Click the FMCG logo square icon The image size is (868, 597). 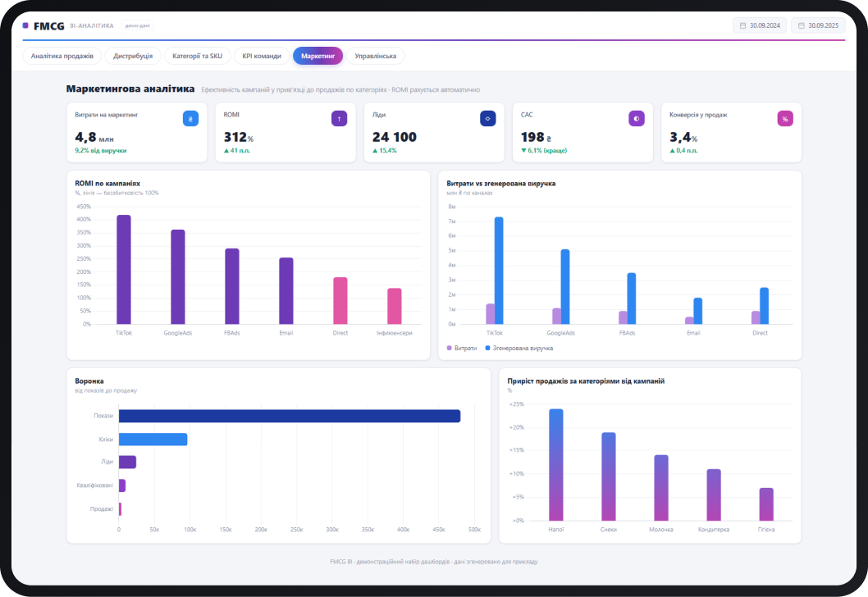25,25
